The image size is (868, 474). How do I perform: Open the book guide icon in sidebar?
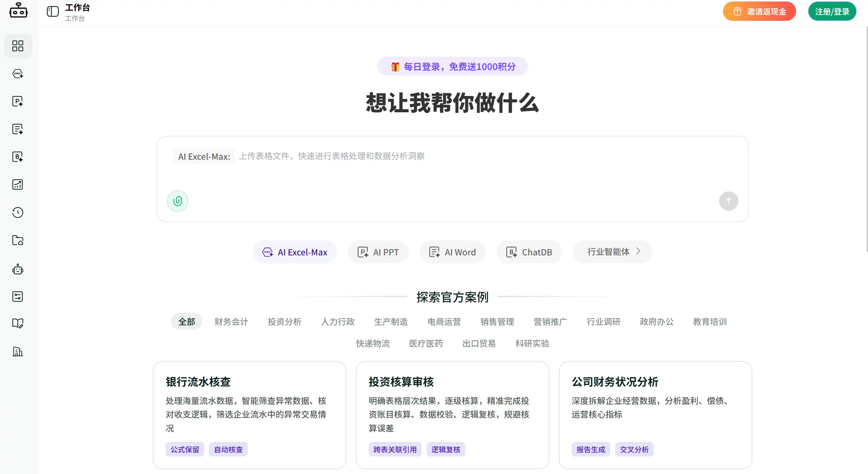pyautogui.click(x=18, y=323)
